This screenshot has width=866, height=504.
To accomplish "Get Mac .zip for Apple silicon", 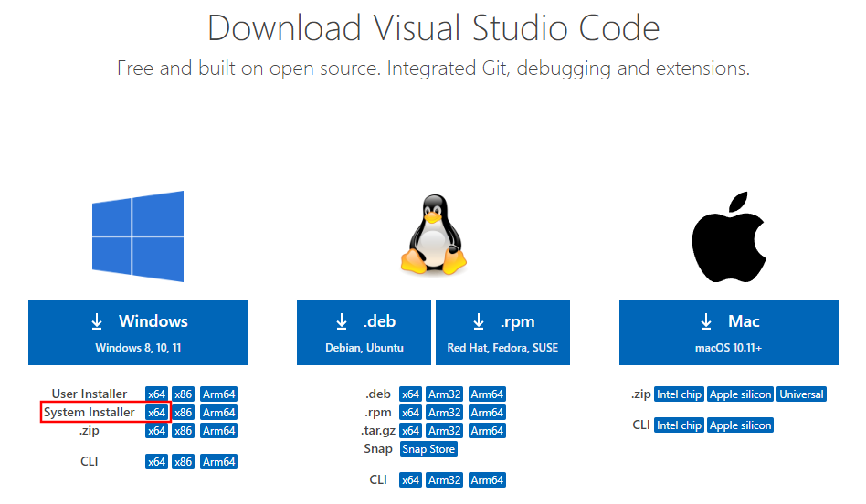I will [740, 394].
